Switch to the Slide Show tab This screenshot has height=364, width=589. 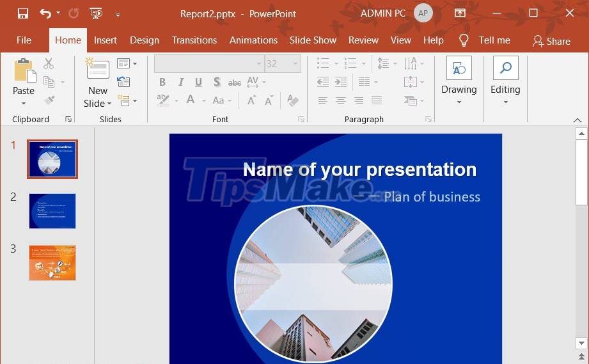point(313,40)
